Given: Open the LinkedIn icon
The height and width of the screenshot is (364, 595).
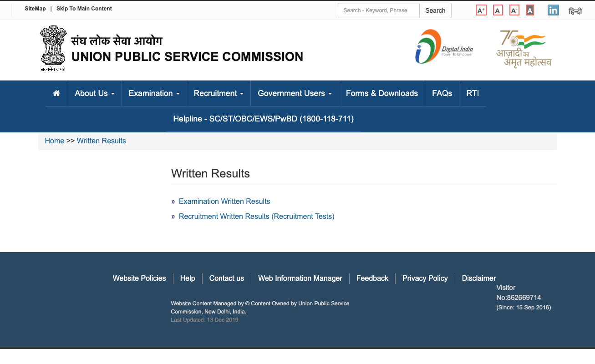Looking at the screenshot, I should (553, 10).
